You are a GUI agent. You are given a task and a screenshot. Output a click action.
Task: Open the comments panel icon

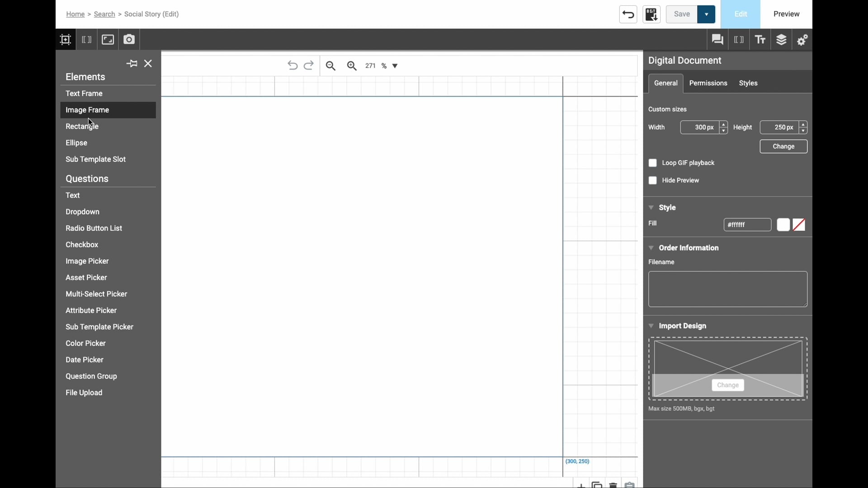pyautogui.click(x=718, y=40)
